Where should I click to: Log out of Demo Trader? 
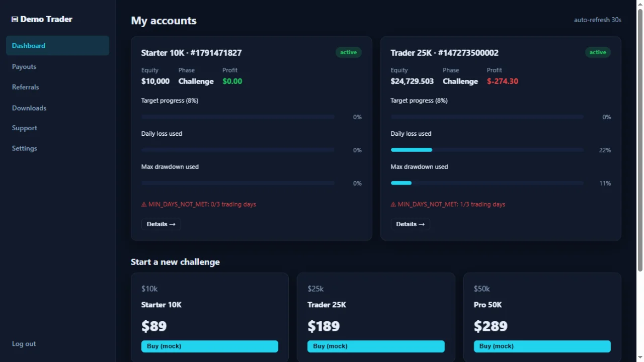[x=24, y=344]
